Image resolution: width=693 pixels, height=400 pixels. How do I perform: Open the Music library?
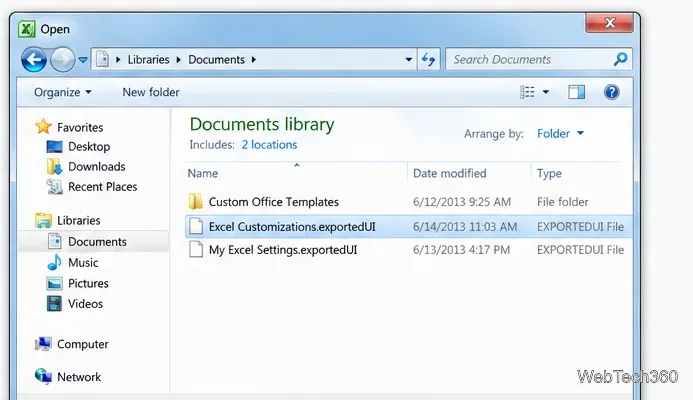pos(83,263)
